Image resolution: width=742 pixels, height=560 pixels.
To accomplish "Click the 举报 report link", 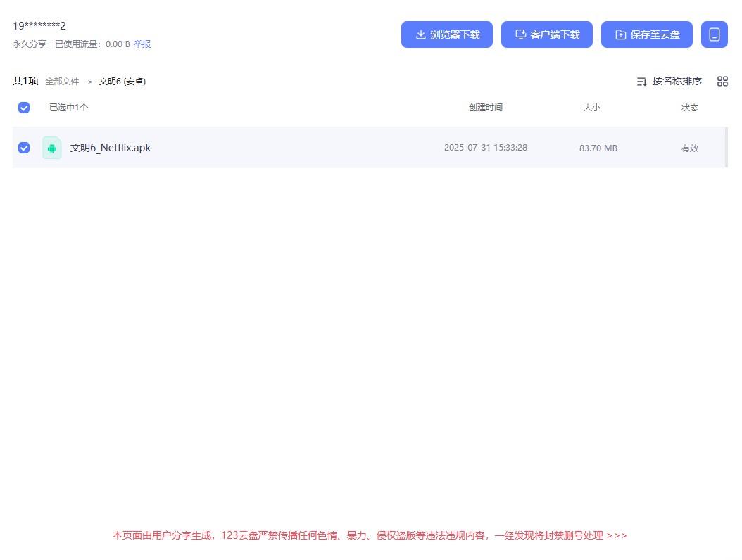I will tap(142, 44).
